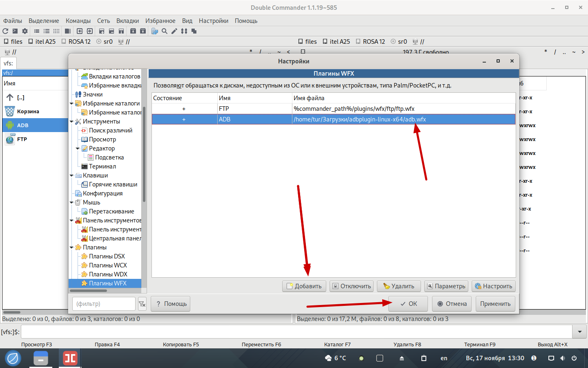Click the Refresh icon in main toolbar

point(5,31)
